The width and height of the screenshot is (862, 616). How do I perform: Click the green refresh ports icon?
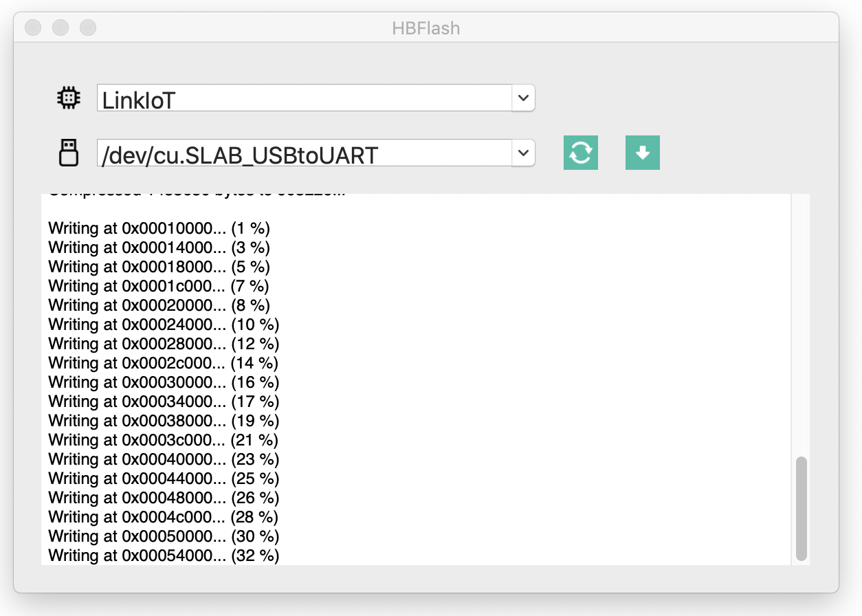coord(581,153)
